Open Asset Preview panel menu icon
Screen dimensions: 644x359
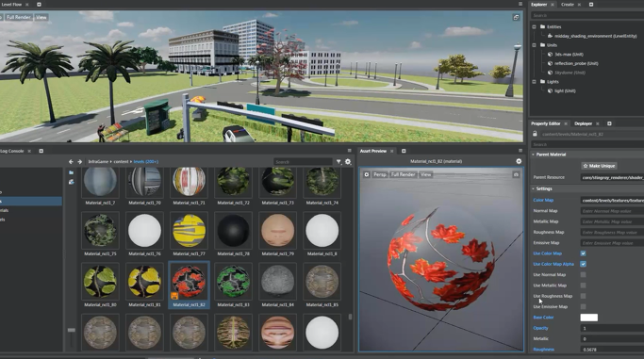520,151
